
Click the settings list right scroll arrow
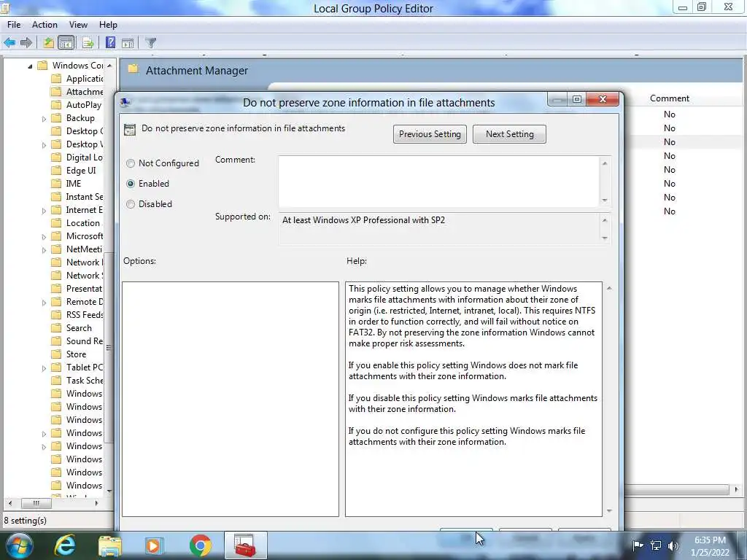[x=737, y=489]
